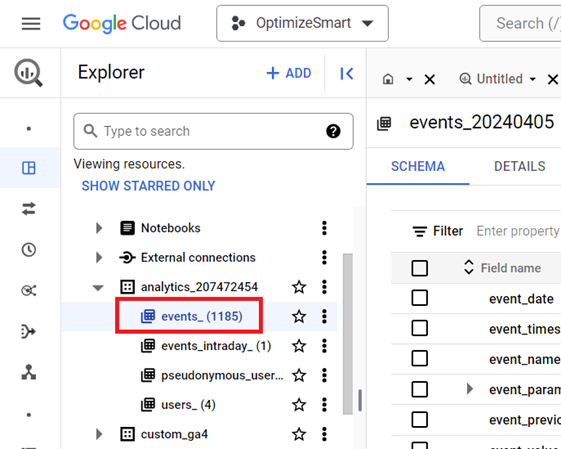The width and height of the screenshot is (561, 449).
Task: Star the users_ (4) table
Action: (x=299, y=405)
